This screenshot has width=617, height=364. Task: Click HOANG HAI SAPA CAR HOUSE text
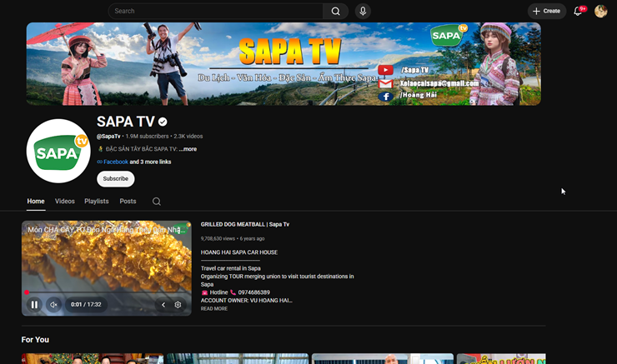click(x=239, y=252)
